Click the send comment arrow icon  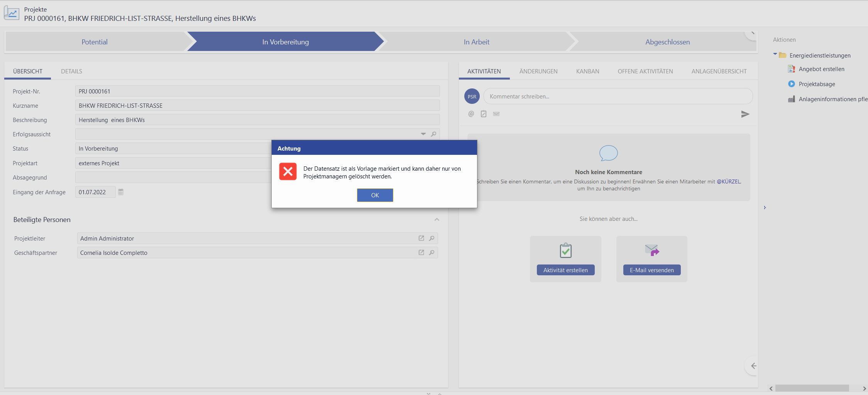[745, 114]
